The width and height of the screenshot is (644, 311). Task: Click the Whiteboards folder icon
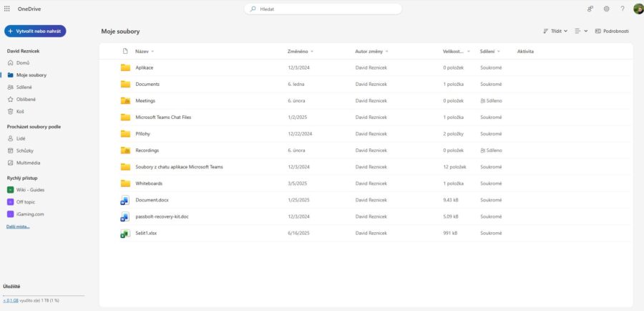tap(125, 183)
